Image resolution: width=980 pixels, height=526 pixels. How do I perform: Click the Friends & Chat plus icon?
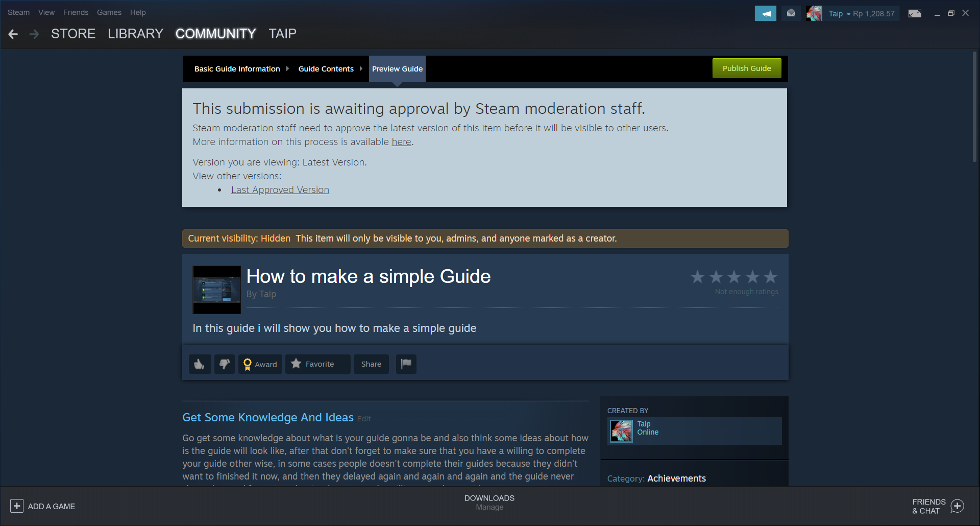pyautogui.click(x=958, y=506)
